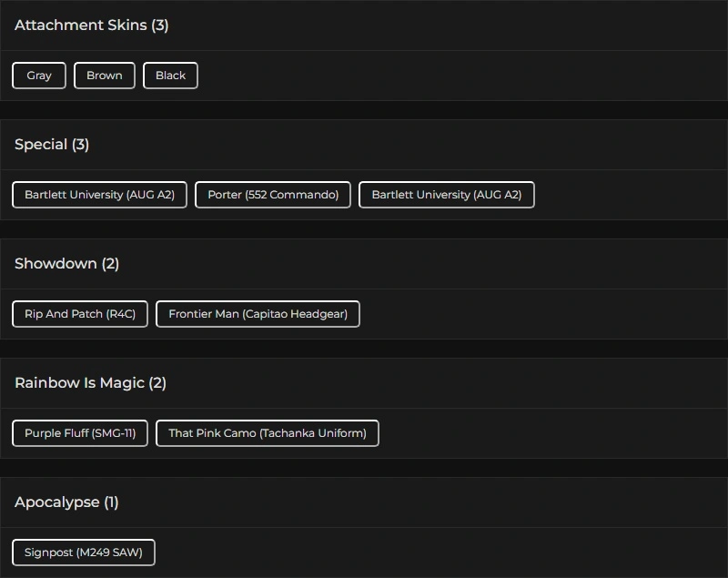Toggle the Apocalypse (1) section header
The image size is (728, 578).
(x=66, y=502)
